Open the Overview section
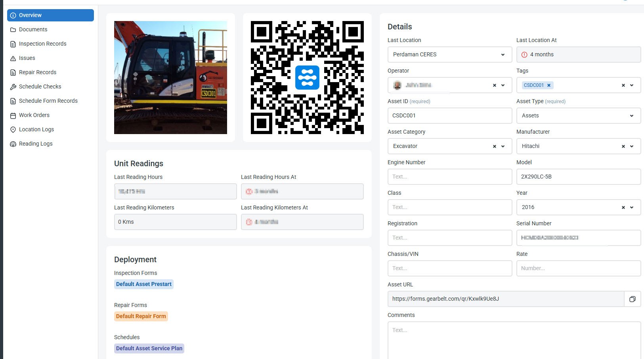 (50, 15)
